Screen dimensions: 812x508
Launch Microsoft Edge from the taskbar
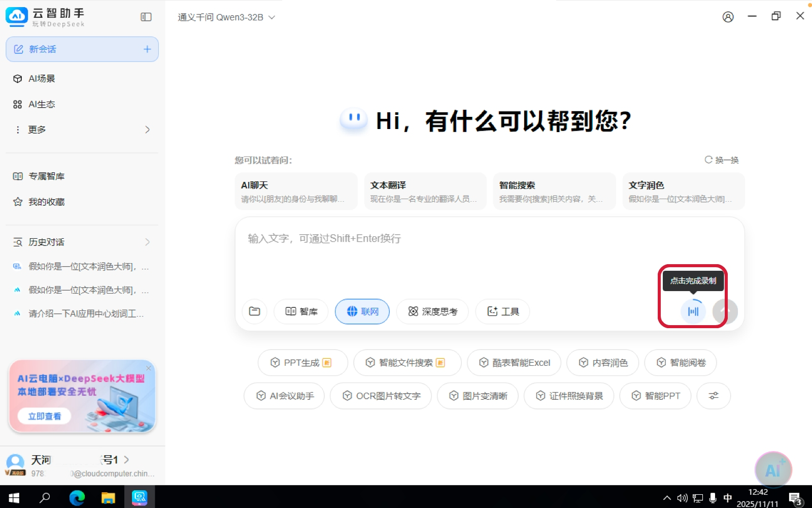(77, 497)
